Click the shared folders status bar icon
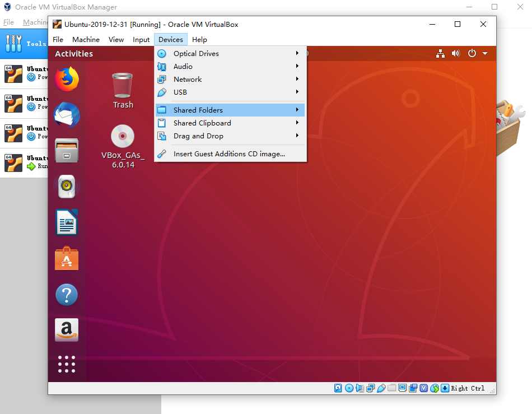Viewport: 532px width, 414px height. [x=392, y=388]
